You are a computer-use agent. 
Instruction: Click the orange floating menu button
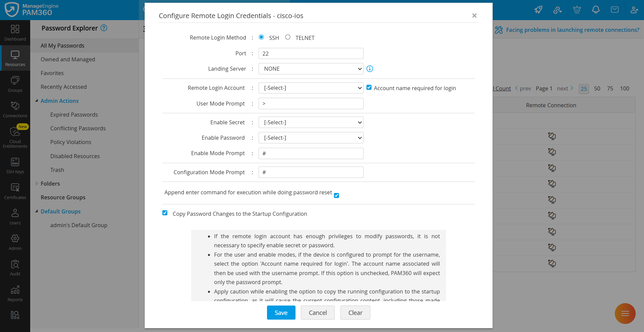pos(625,314)
